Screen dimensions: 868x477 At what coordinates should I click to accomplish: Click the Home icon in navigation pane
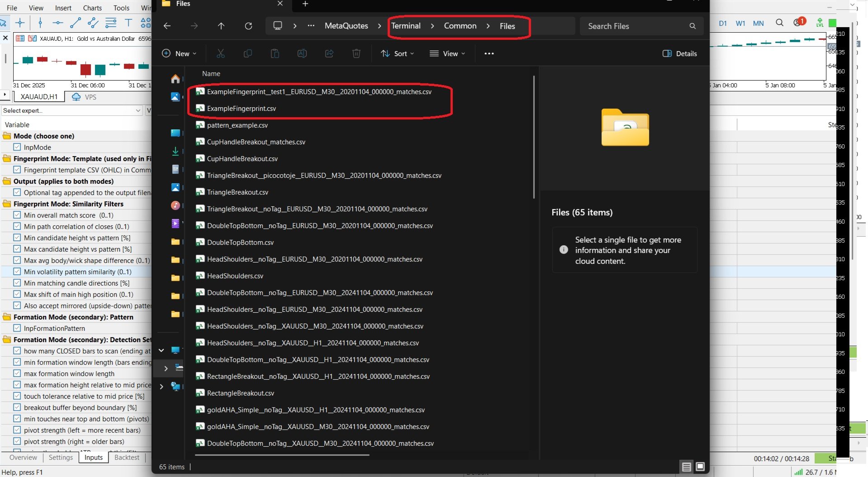pos(175,79)
